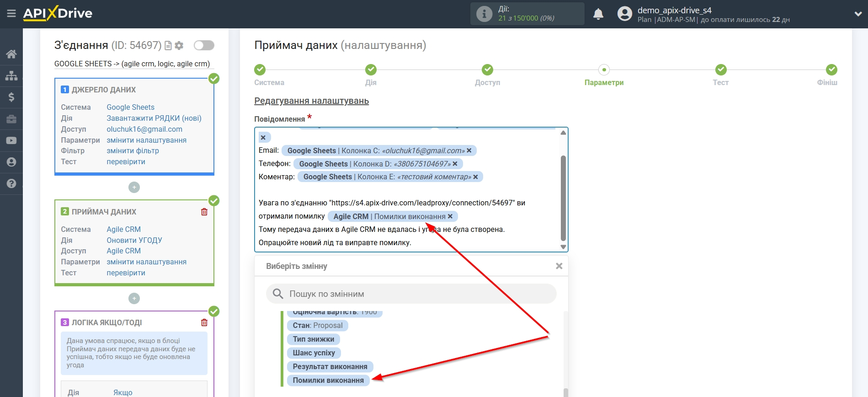Select the Стан: Proposal variable
This screenshot has width=868, height=397.
[x=318, y=326]
